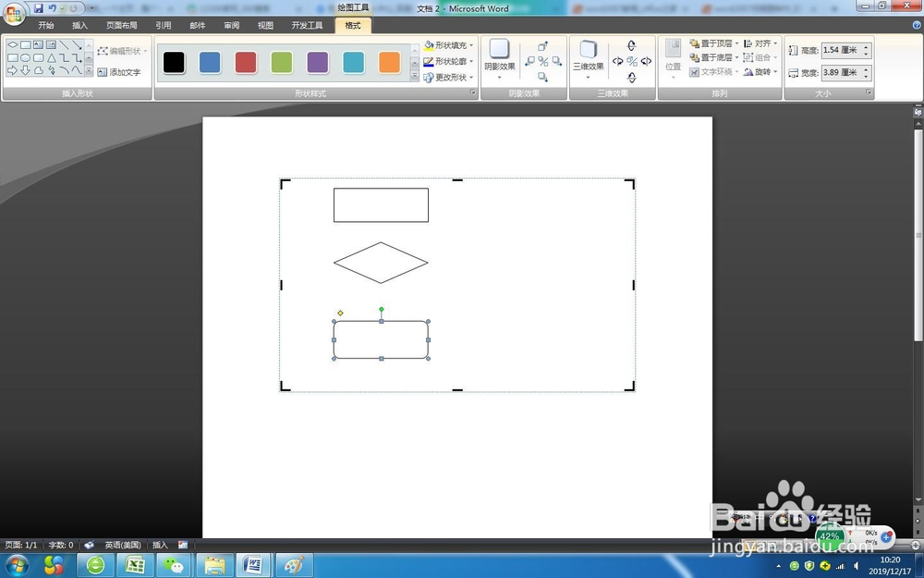Image resolution: width=924 pixels, height=578 pixels.
Task: Choose the rounded rectangle shape in gallery
Action: [38, 57]
